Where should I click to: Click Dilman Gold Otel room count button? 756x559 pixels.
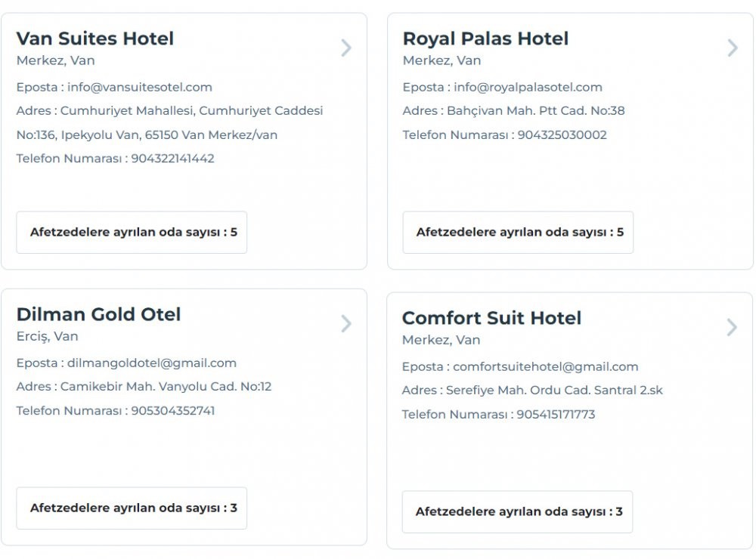(132, 508)
